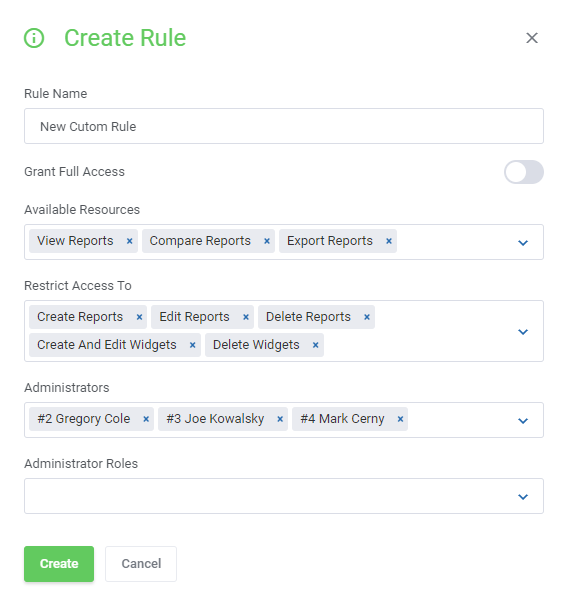Image resolution: width=567 pixels, height=605 pixels.
Task: Click the 'Restrict Access To' label
Action: point(78,286)
